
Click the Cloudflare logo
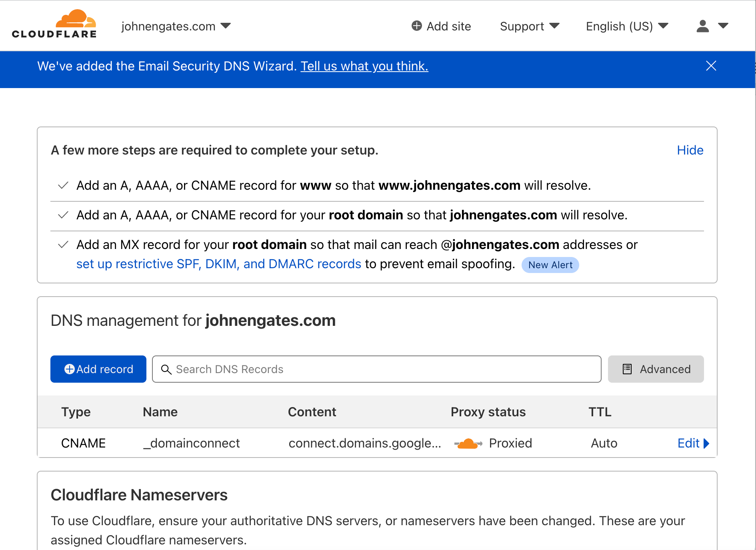pos(54,24)
